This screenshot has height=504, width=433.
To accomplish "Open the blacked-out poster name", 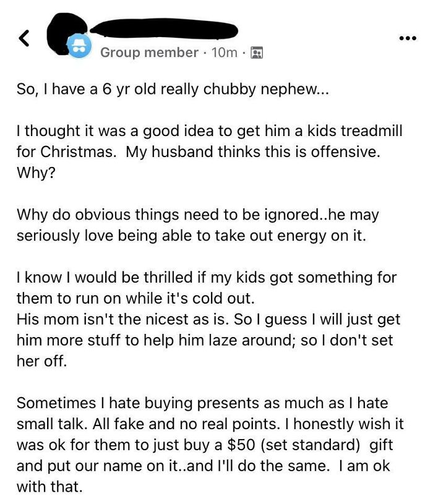I will (164, 28).
